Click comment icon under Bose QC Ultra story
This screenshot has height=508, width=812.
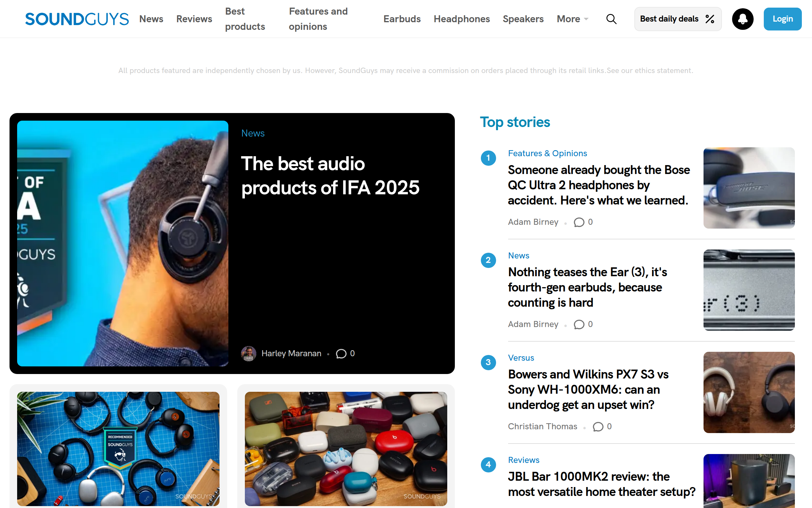(x=579, y=222)
